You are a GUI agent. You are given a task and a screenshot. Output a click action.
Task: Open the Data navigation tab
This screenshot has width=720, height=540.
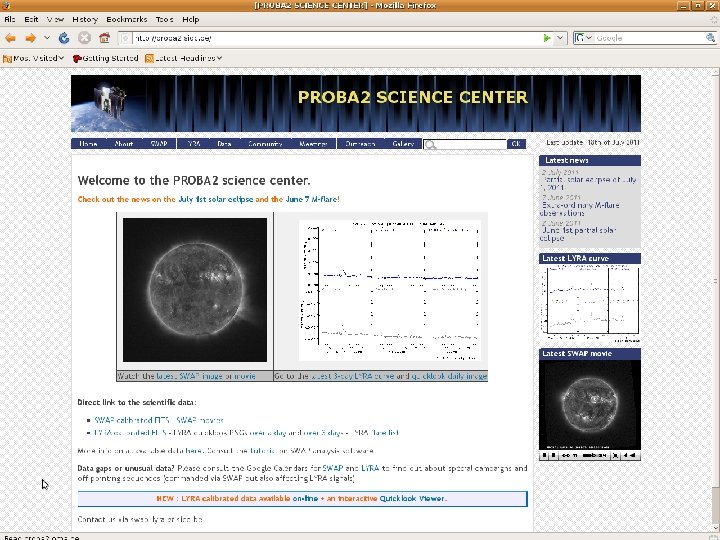pos(224,144)
